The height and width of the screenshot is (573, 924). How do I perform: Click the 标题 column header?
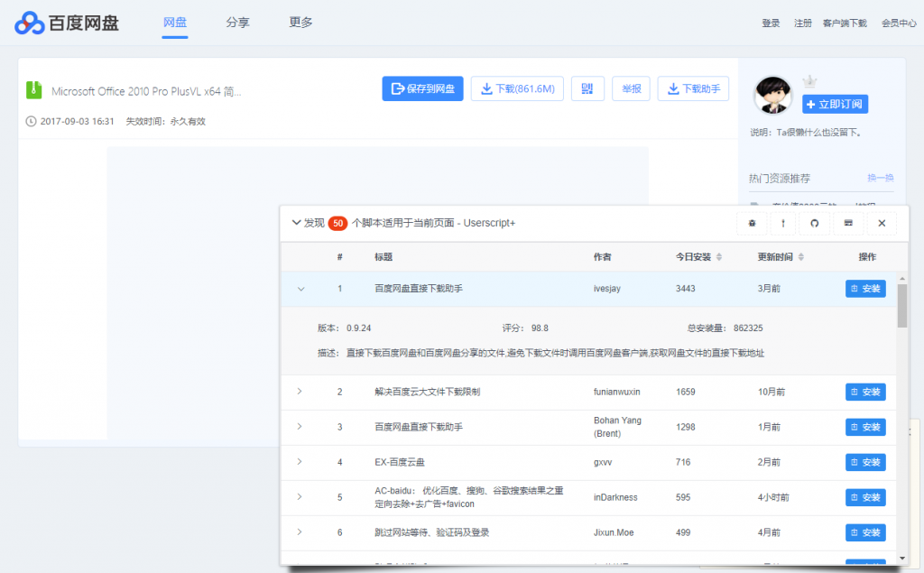pos(383,257)
